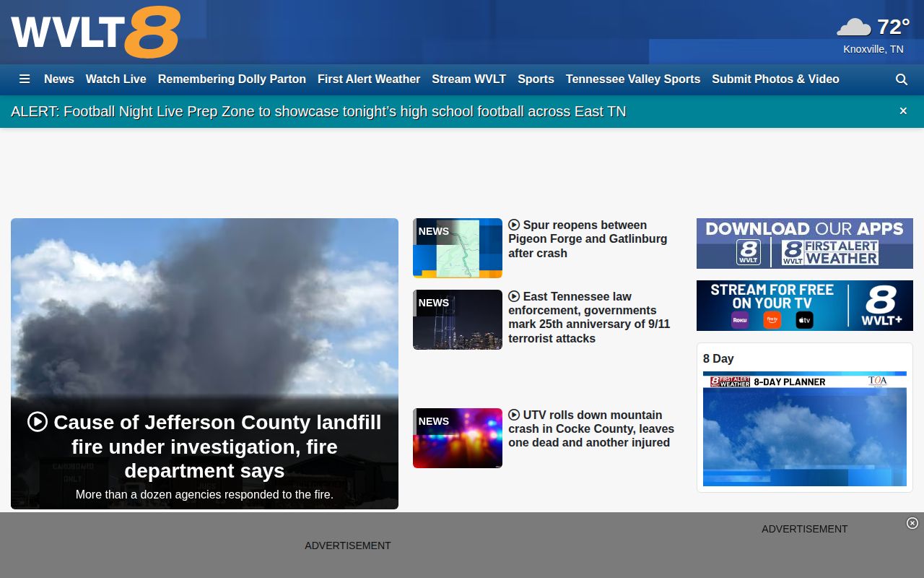The image size is (924, 578).
Task: Click the play icon beside UTV rolls headline
Action: (514, 415)
